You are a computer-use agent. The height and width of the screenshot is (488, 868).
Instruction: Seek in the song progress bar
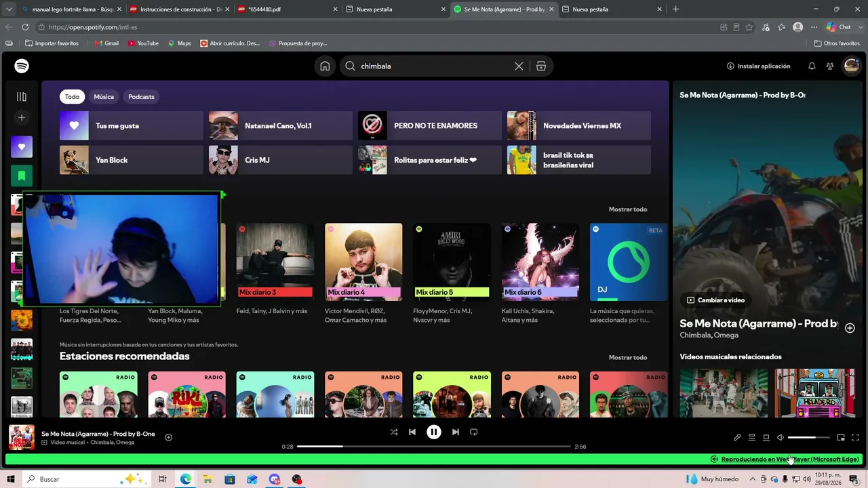pos(434,447)
